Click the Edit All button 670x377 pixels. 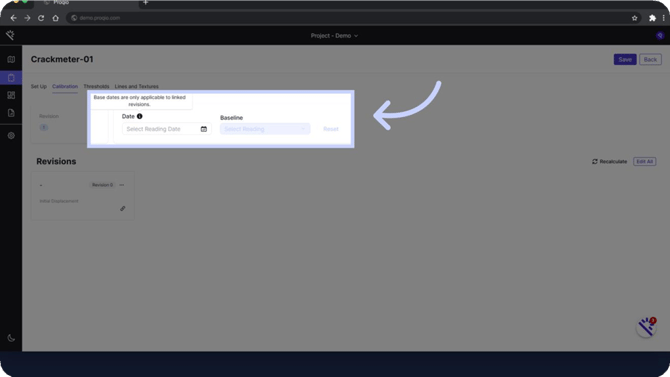pos(644,162)
